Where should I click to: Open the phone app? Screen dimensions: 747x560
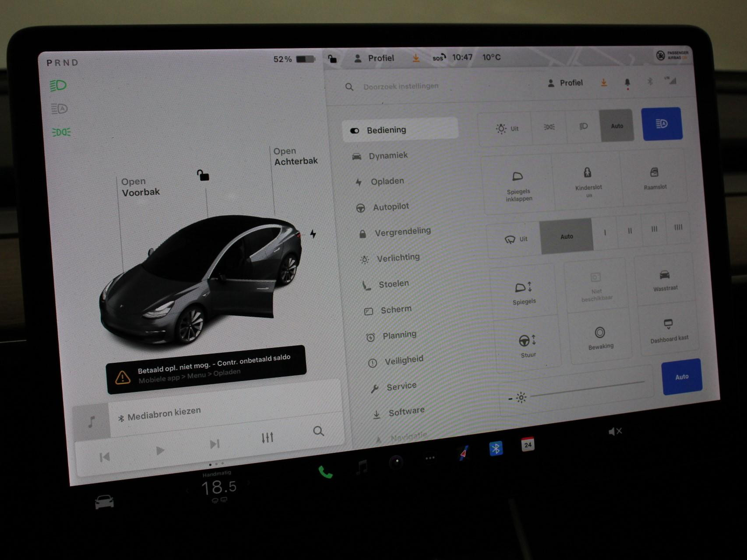pos(325,472)
